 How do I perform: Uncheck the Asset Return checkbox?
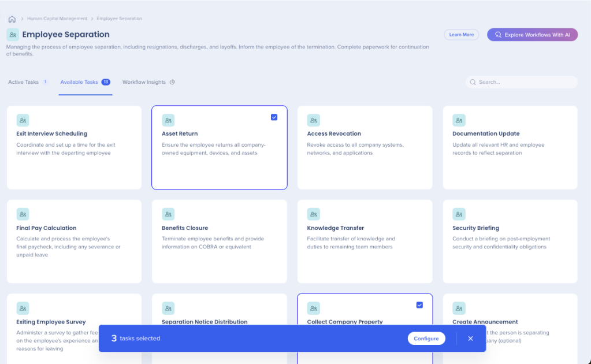tap(274, 117)
